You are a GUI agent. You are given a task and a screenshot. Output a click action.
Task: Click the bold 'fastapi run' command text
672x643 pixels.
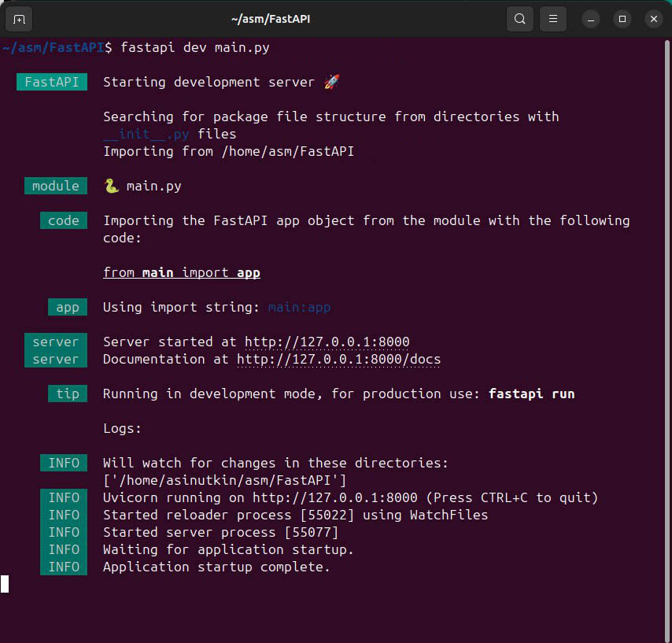coord(531,394)
